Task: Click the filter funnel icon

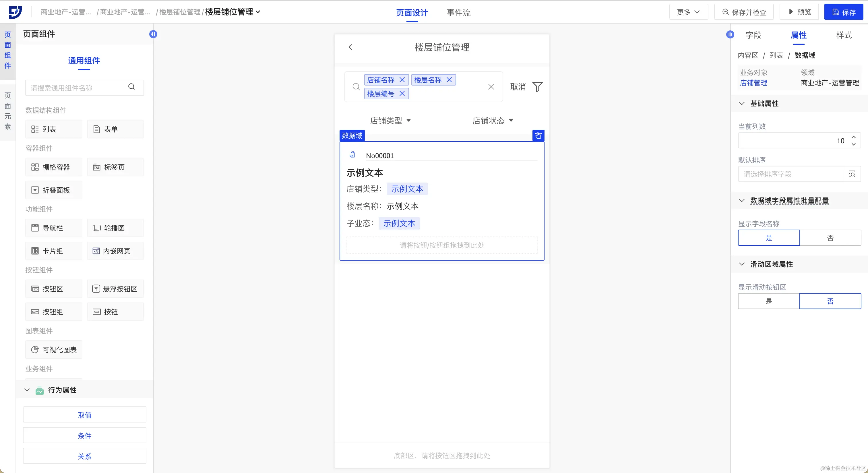Action: pyautogui.click(x=537, y=87)
